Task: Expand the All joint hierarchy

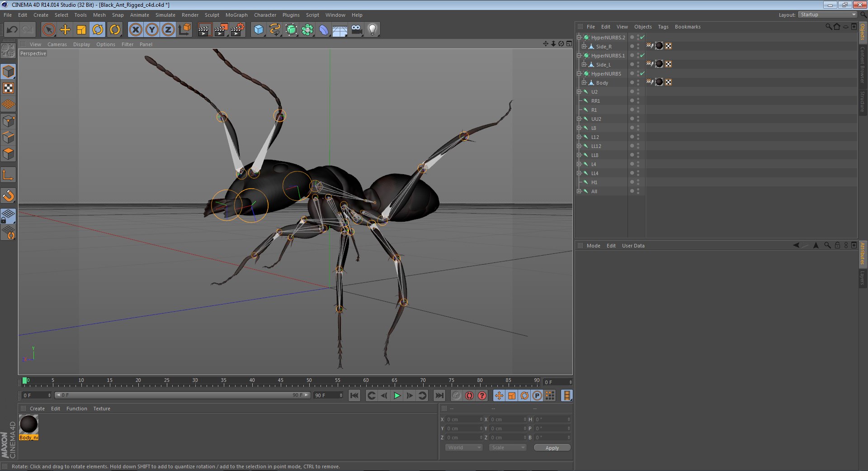Action: coord(579,191)
